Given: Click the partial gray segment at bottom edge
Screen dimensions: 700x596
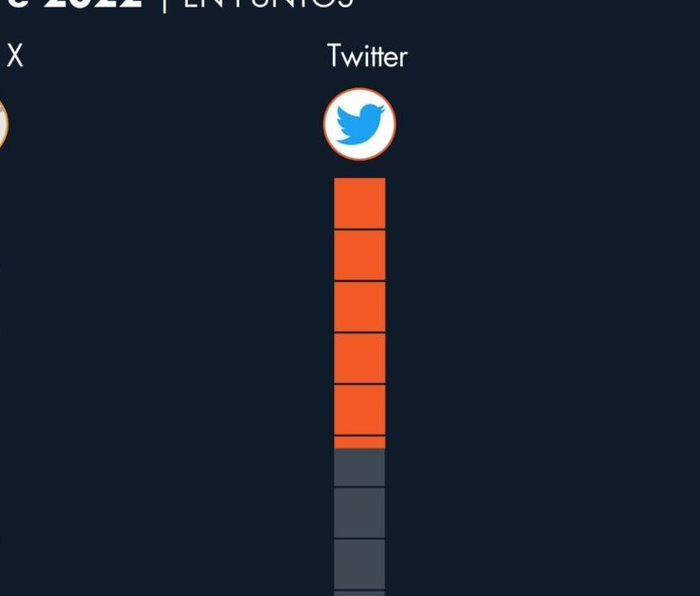Looking at the screenshot, I should pos(359,593).
